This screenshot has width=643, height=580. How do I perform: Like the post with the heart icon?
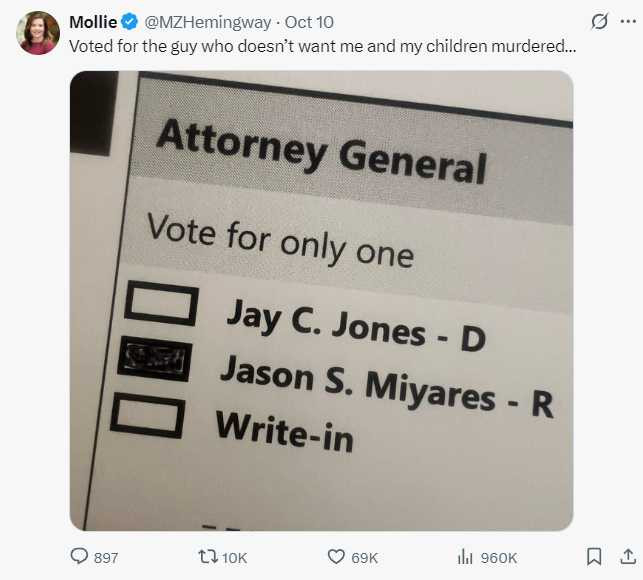pyautogui.click(x=336, y=556)
